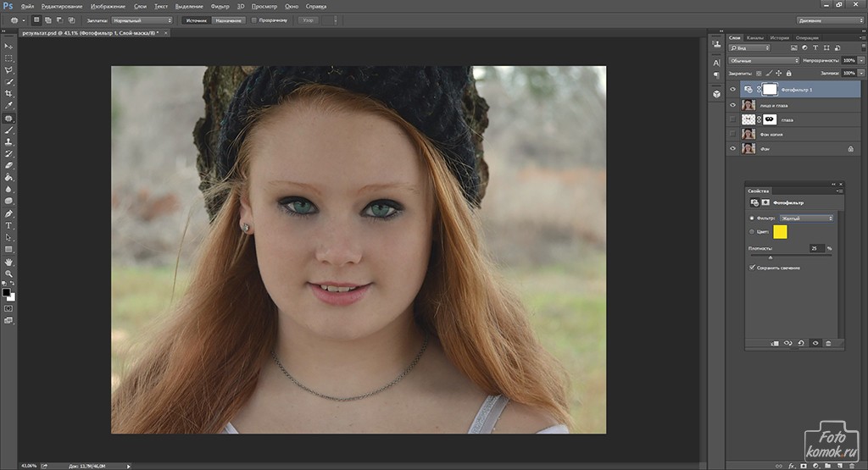
Task: Select the Eraser tool
Action: [x=8, y=166]
